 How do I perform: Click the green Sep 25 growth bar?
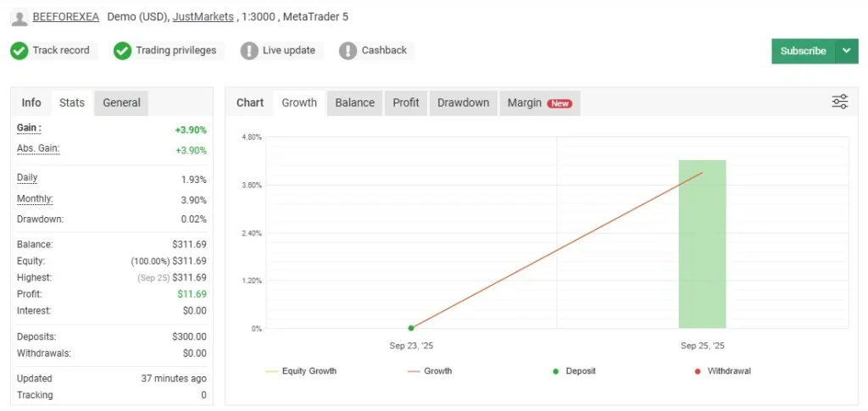pos(702,244)
